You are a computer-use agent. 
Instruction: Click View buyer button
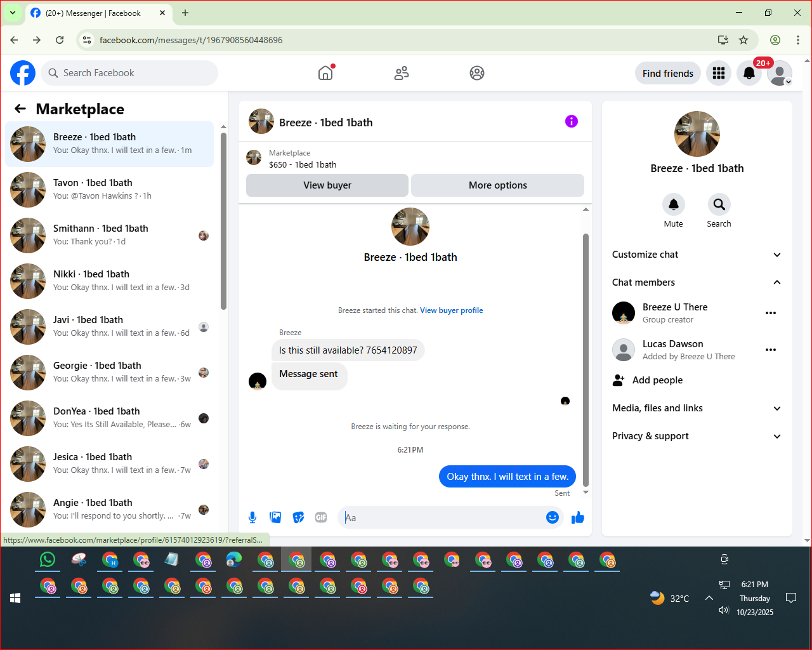[x=327, y=185]
